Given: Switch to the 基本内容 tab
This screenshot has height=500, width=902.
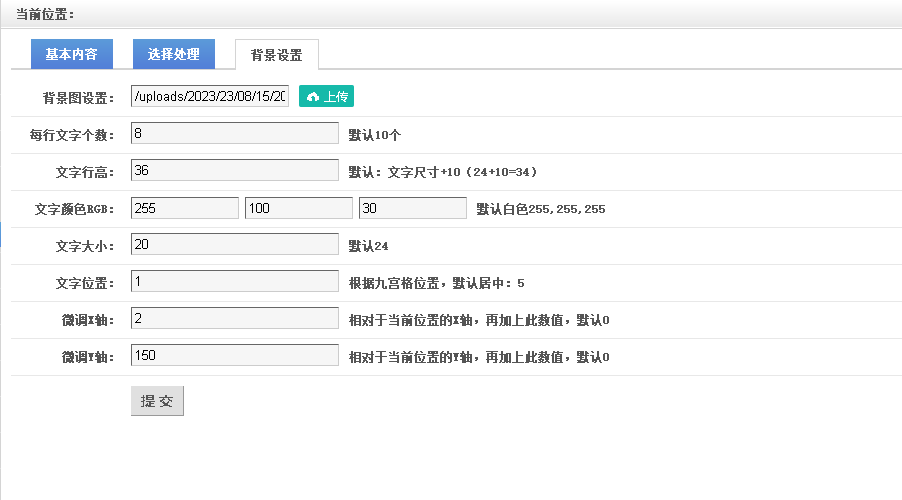Looking at the screenshot, I should [72, 54].
